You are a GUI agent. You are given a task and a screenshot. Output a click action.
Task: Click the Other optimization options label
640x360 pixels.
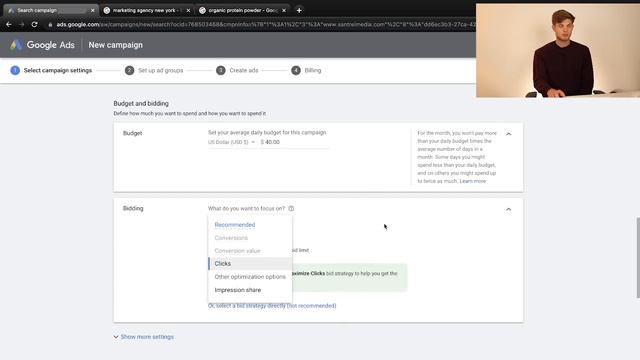250,277
